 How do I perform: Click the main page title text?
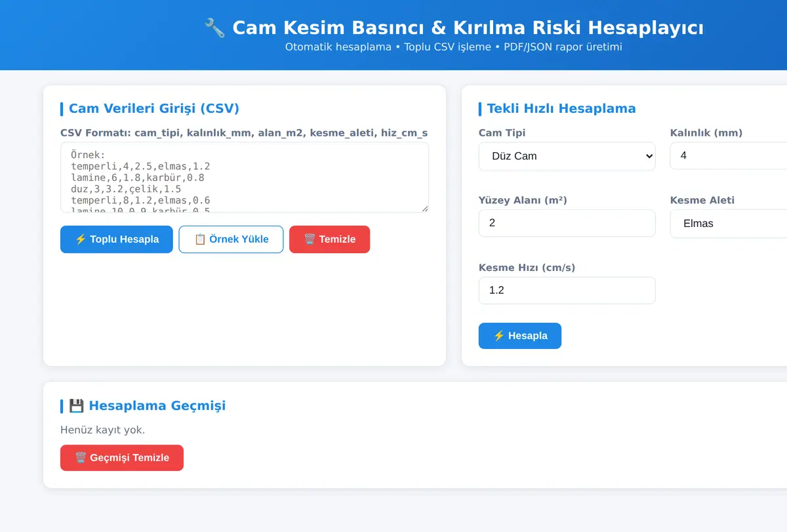pyautogui.click(x=468, y=28)
